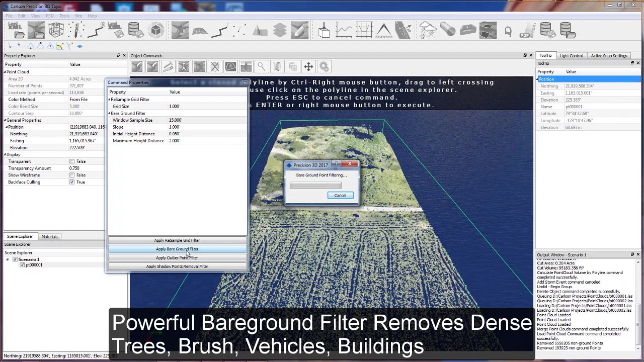
Task: Toggle pt000001 visibility checkbox
Action: coord(22,265)
